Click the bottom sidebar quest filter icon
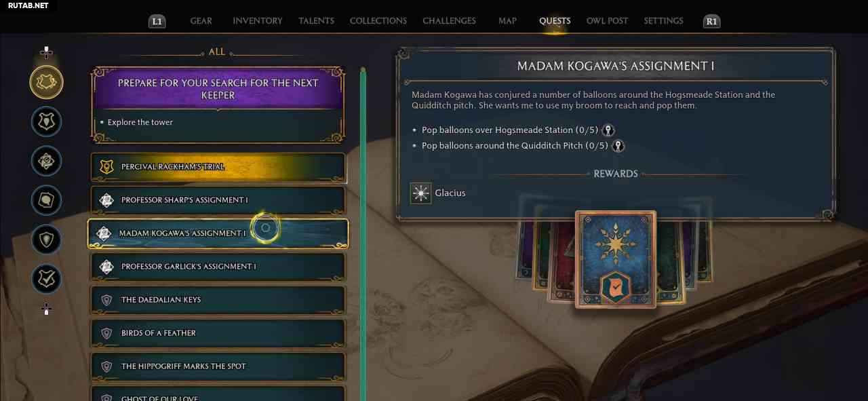Screen dimensions: 868x401 (46, 279)
